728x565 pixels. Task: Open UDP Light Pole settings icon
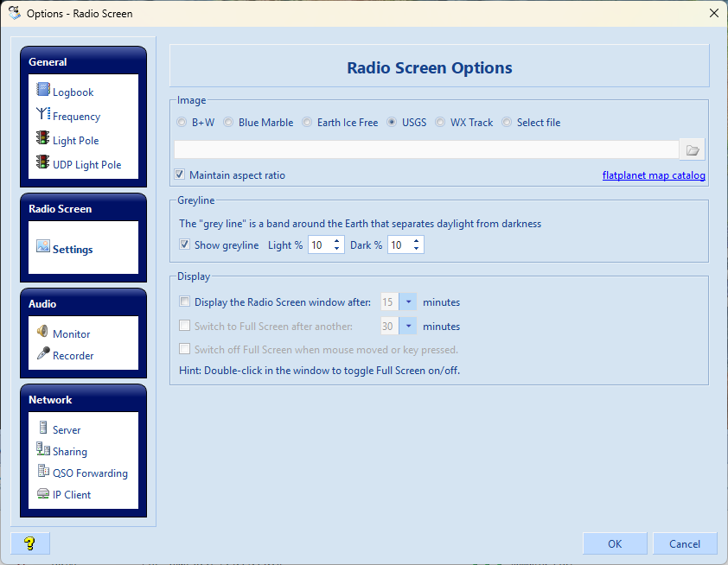43,162
